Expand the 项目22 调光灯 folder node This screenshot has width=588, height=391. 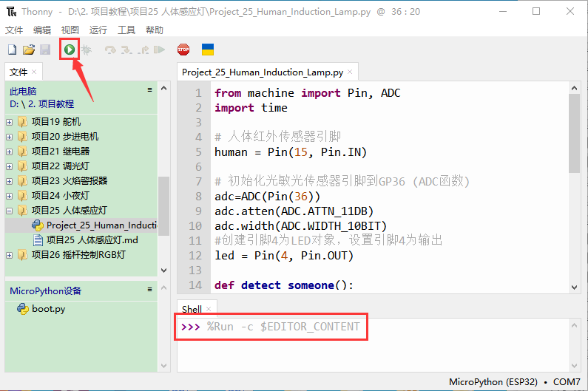pos(10,166)
